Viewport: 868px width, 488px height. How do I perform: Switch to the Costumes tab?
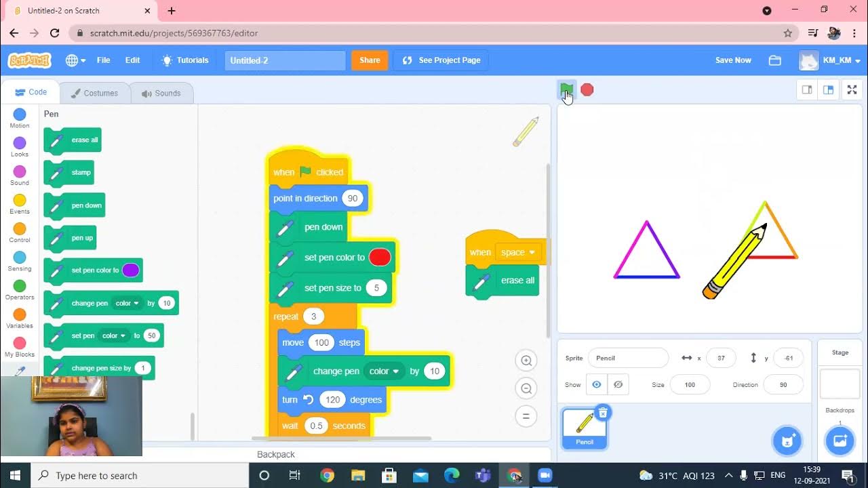click(94, 93)
